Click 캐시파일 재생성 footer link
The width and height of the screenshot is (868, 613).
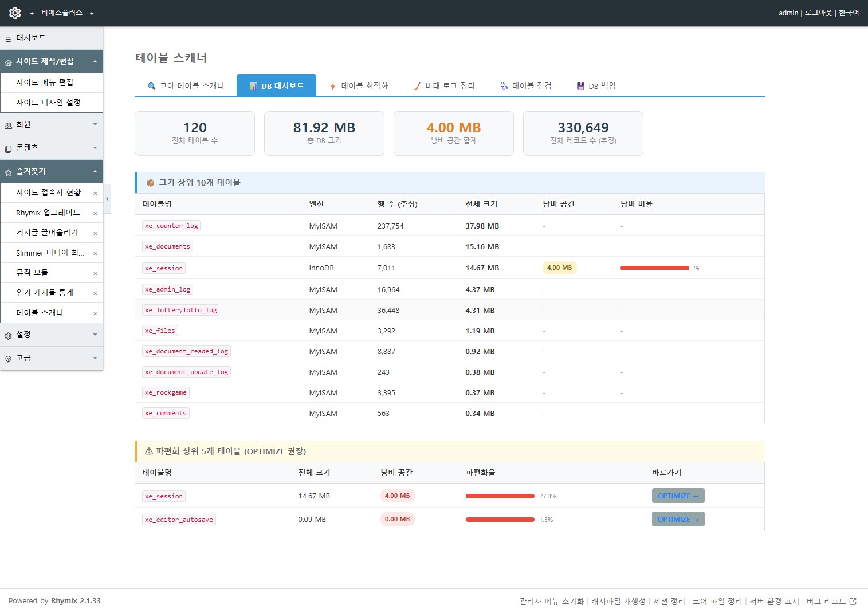point(618,601)
